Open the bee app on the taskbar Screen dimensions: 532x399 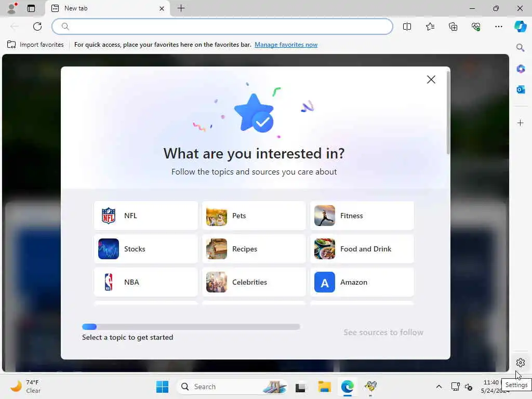(x=370, y=387)
